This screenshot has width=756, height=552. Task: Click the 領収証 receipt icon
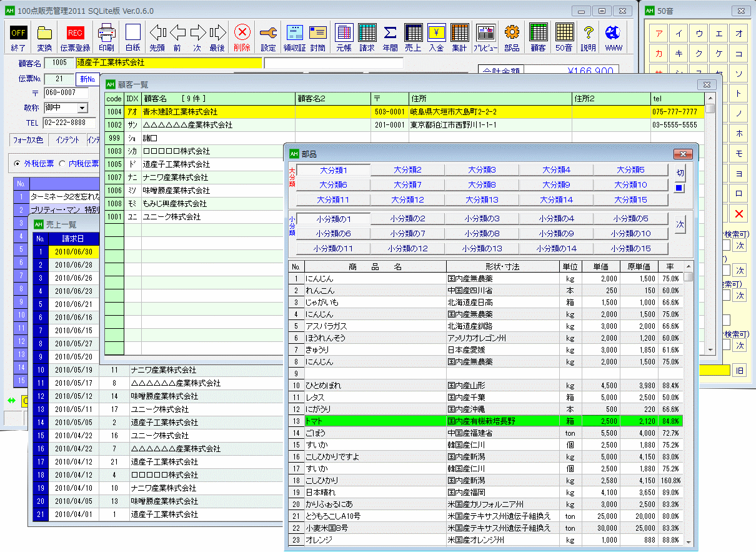(x=294, y=38)
